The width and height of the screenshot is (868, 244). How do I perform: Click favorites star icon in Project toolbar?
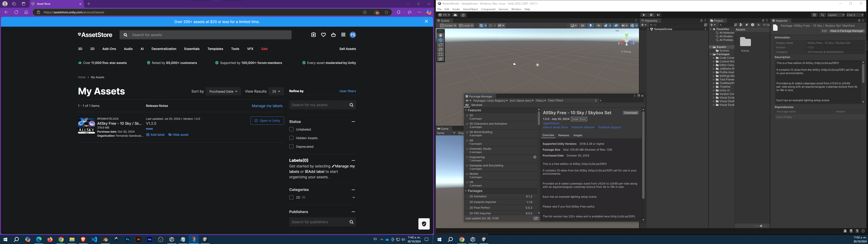pos(759,25)
